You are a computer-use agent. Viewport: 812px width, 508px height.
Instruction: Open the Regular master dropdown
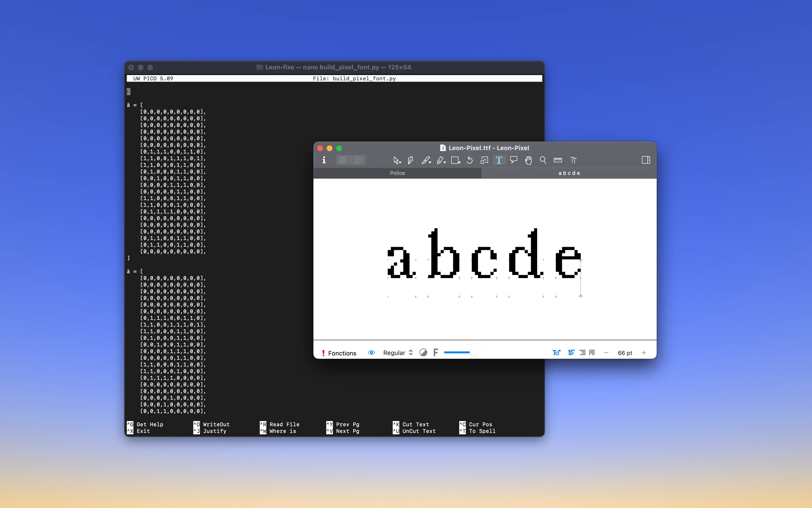pyautogui.click(x=398, y=353)
